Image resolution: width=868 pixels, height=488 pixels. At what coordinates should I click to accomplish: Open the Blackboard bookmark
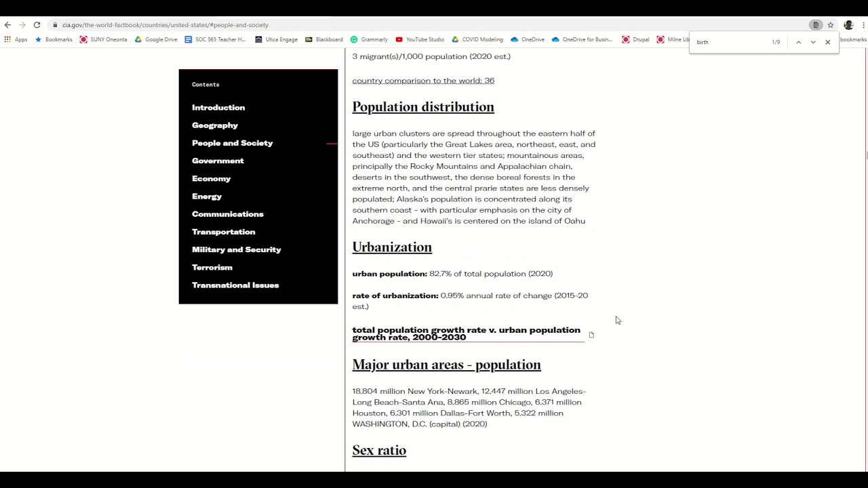click(323, 39)
